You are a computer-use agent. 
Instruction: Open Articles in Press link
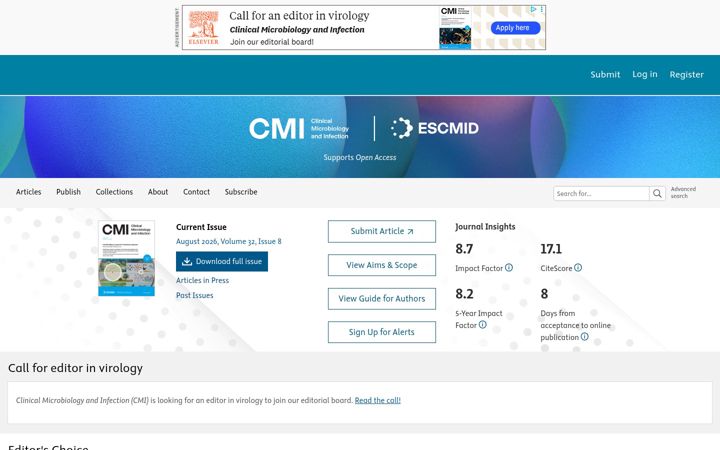(202, 280)
